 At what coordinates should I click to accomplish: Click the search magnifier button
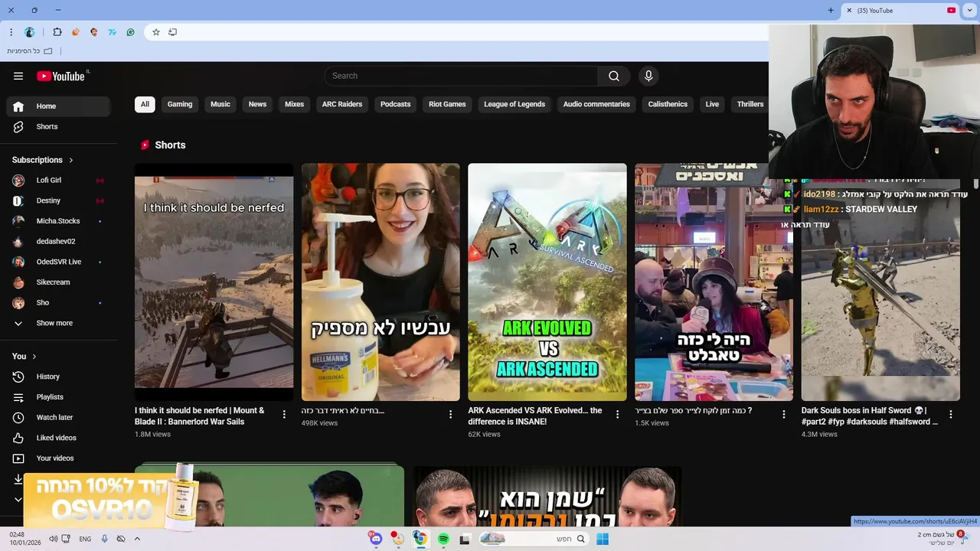[x=614, y=76]
